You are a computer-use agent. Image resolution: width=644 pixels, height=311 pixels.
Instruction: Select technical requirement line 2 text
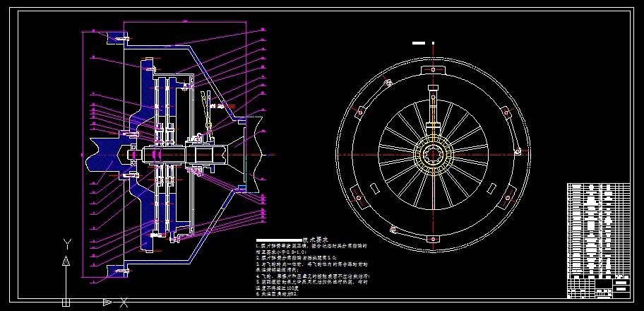(x=296, y=257)
